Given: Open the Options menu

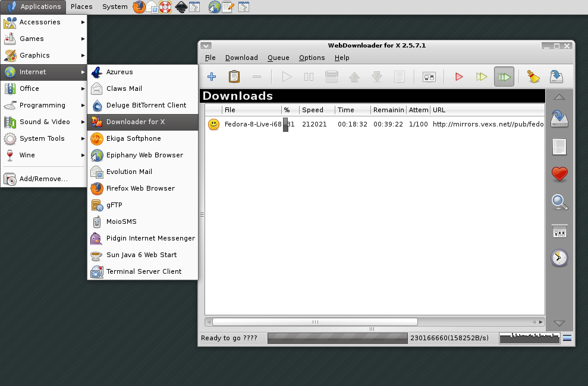Looking at the screenshot, I should [x=312, y=58].
